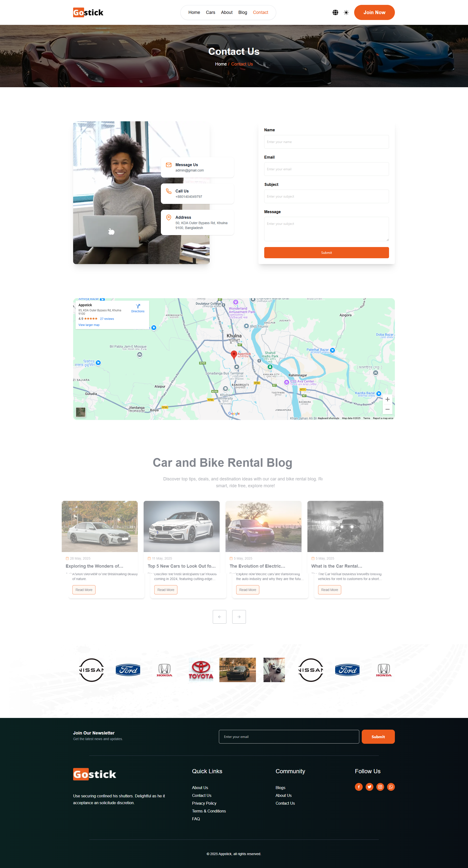
Task: Zoom out on the map
Action: 387,409
